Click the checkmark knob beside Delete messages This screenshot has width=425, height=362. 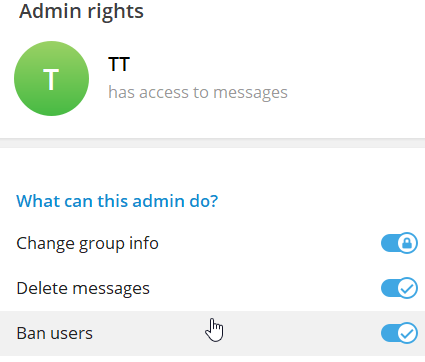[407, 288]
